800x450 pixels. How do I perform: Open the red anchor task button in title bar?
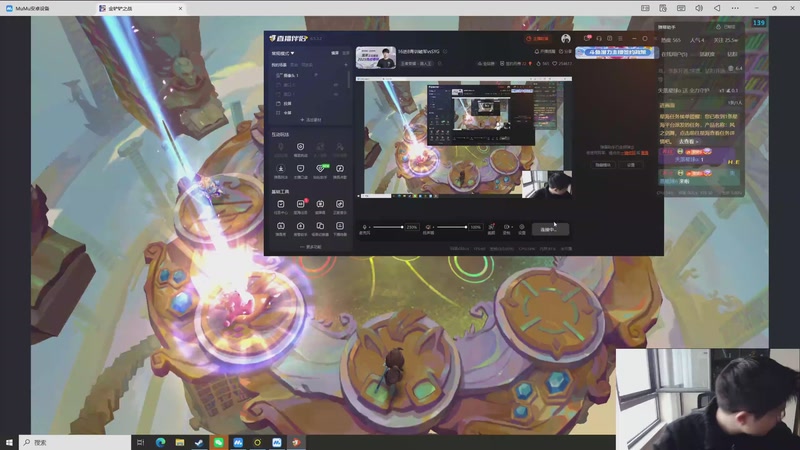[x=537, y=39]
